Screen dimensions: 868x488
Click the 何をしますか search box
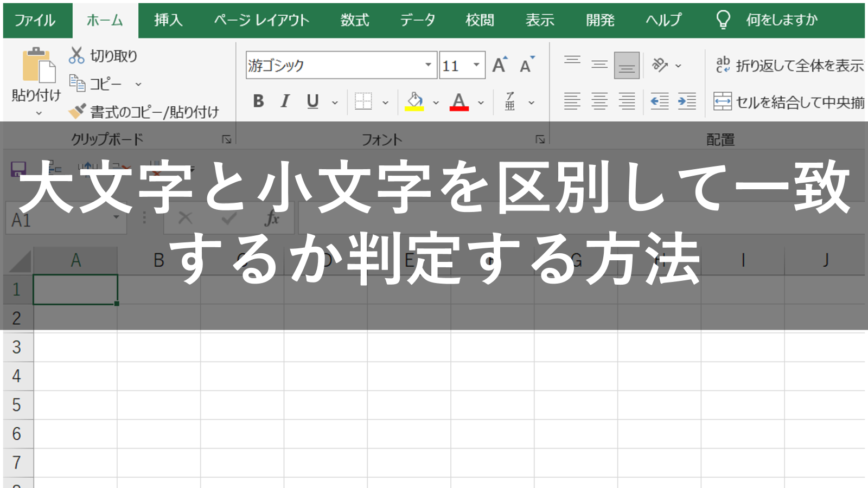[782, 20]
